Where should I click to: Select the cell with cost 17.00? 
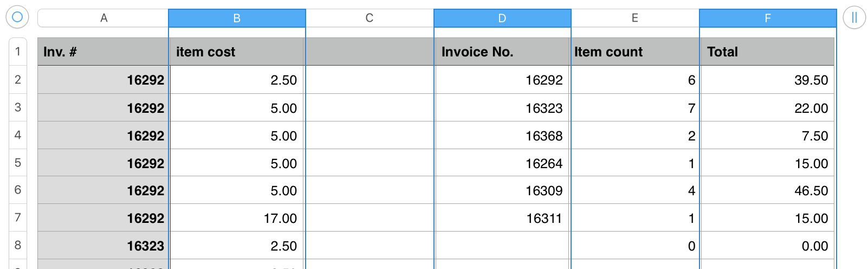(x=237, y=218)
